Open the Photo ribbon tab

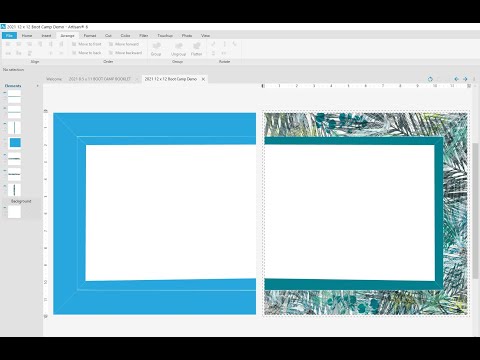click(x=187, y=35)
